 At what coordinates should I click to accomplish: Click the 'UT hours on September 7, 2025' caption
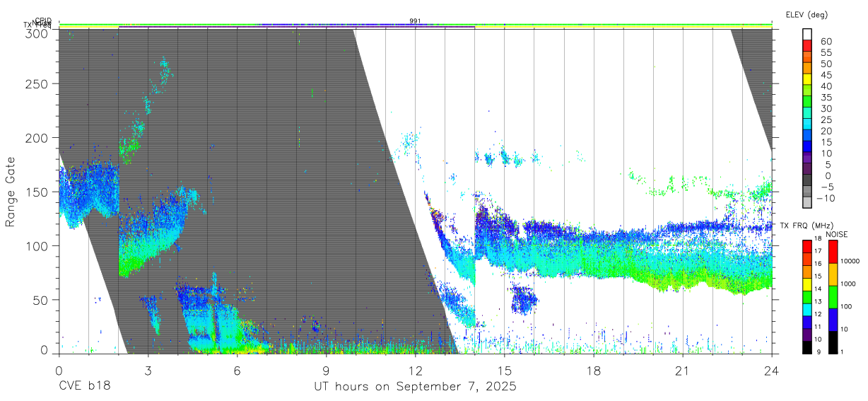tap(415, 387)
